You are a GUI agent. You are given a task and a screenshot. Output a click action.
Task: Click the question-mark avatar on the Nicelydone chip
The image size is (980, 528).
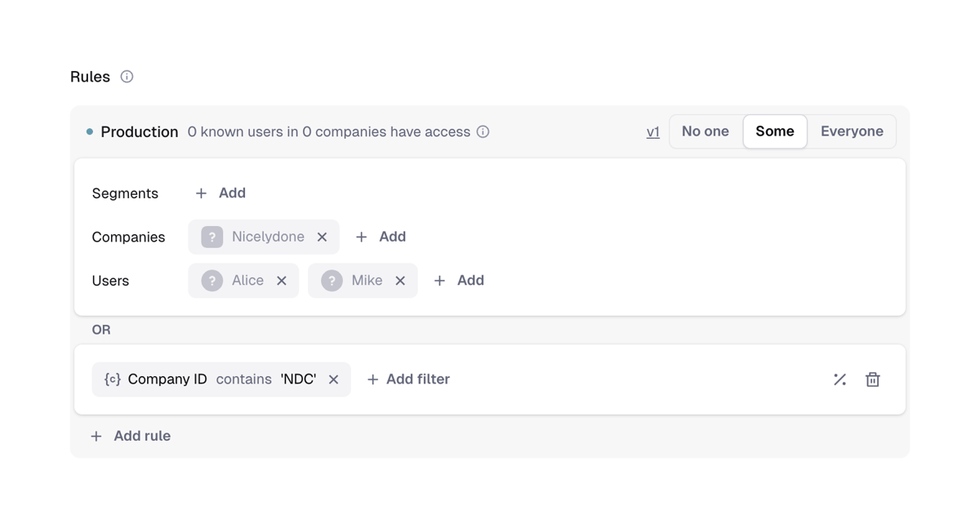(x=211, y=237)
